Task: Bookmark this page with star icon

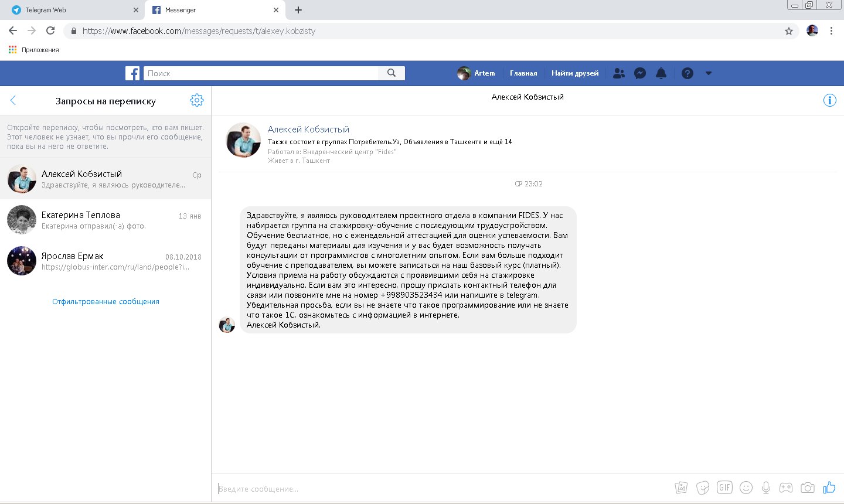Action: [789, 31]
